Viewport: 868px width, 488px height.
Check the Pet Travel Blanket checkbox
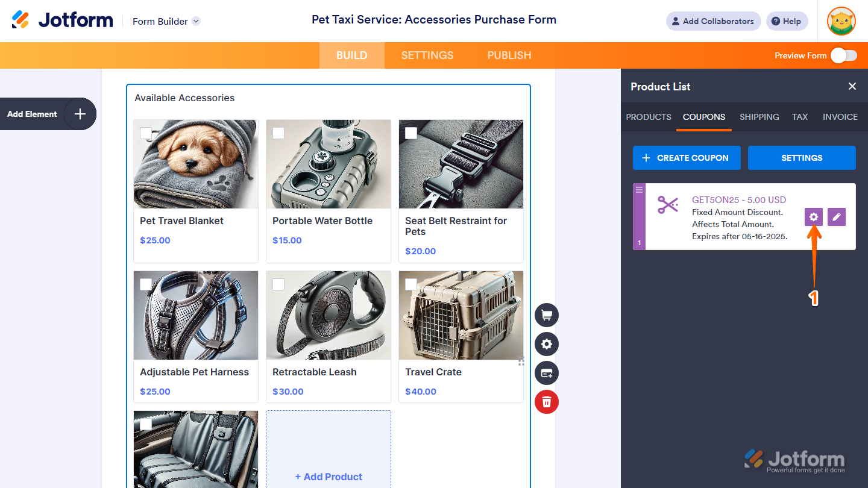[146, 133]
